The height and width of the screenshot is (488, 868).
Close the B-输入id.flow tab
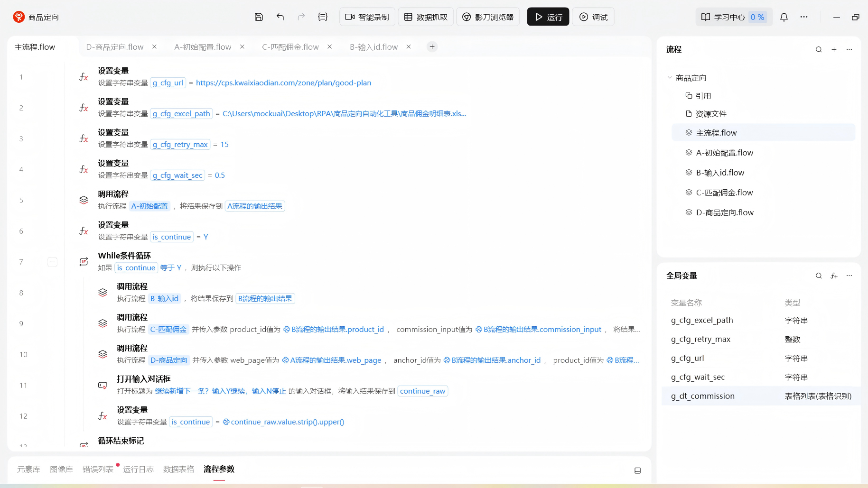[x=409, y=46]
